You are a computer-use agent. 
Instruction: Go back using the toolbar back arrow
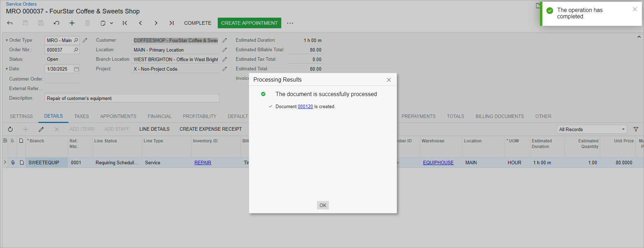coord(10,23)
